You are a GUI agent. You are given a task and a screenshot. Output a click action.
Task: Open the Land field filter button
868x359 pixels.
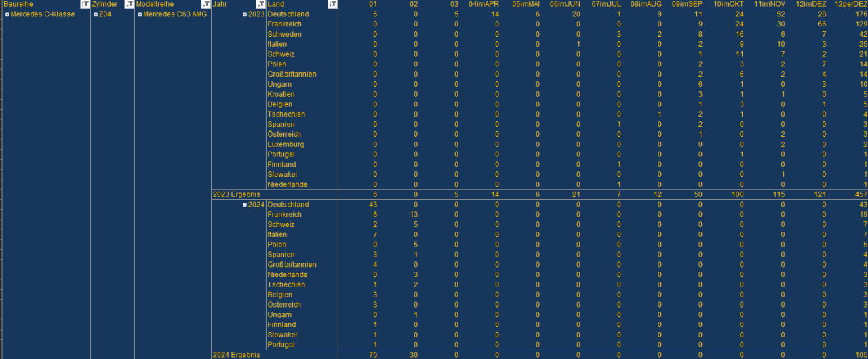[x=332, y=4]
